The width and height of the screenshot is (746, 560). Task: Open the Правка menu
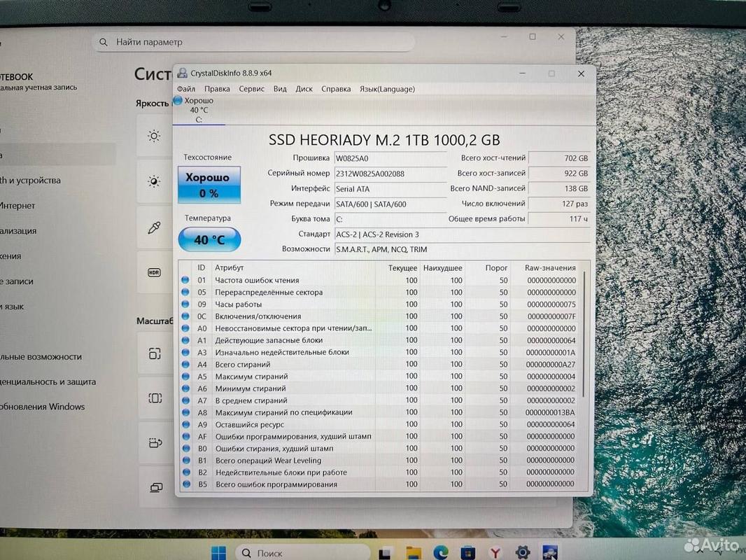tap(217, 89)
